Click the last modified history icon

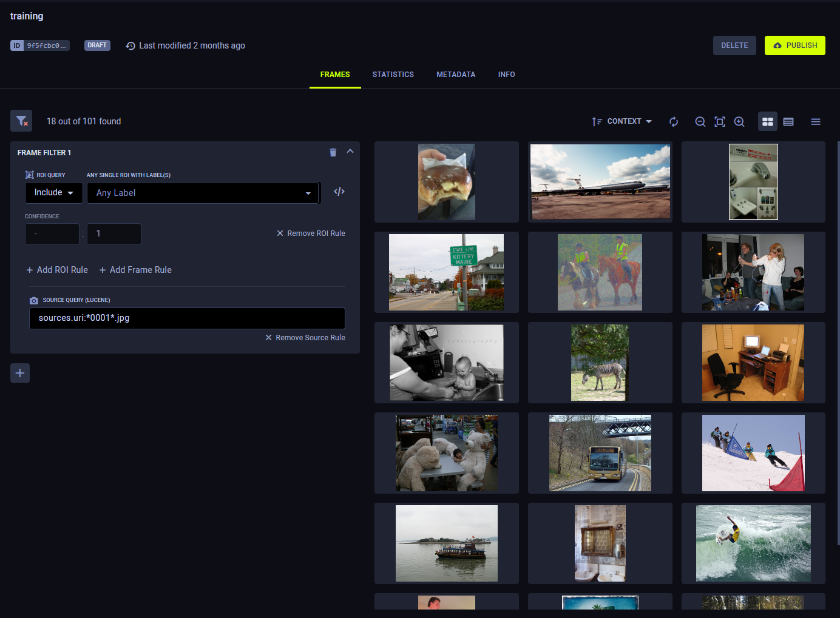click(130, 45)
